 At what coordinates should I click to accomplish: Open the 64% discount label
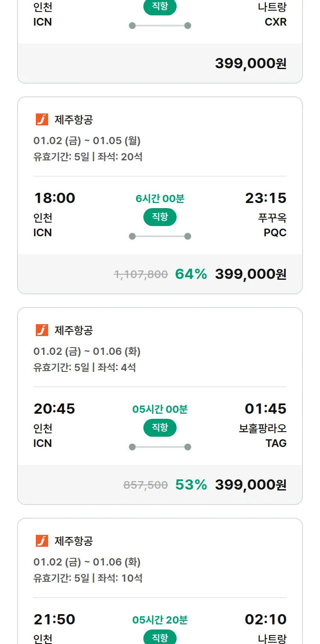(191, 274)
